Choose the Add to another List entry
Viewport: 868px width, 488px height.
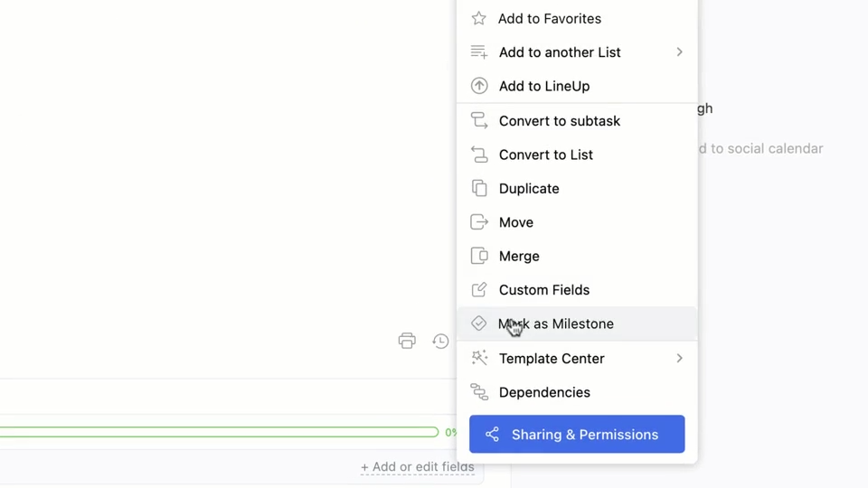coord(560,52)
